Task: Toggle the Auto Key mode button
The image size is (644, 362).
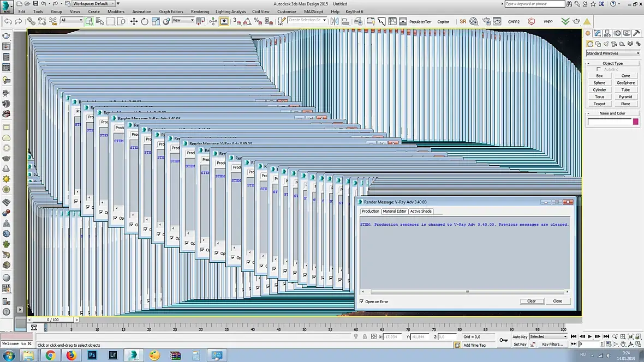Action: click(x=520, y=336)
